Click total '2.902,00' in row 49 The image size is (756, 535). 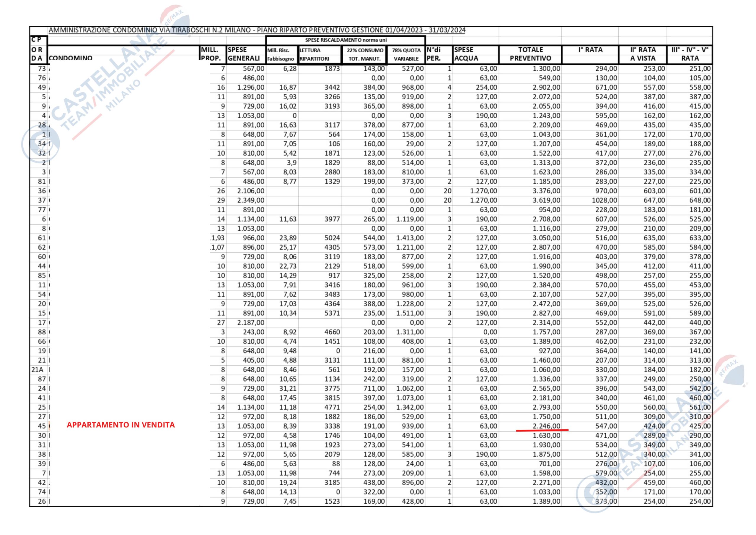(546, 87)
